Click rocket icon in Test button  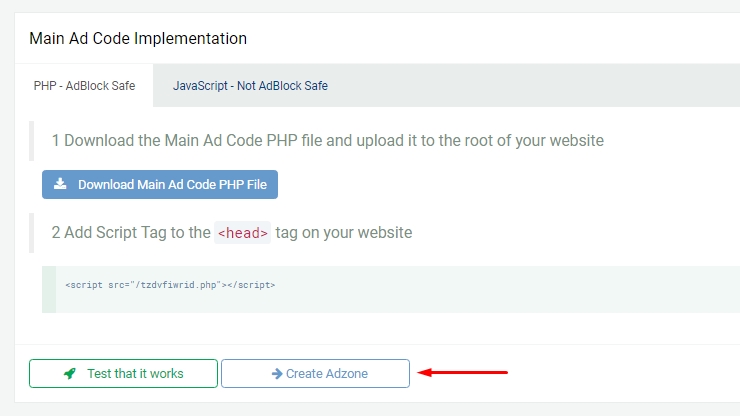(70, 374)
